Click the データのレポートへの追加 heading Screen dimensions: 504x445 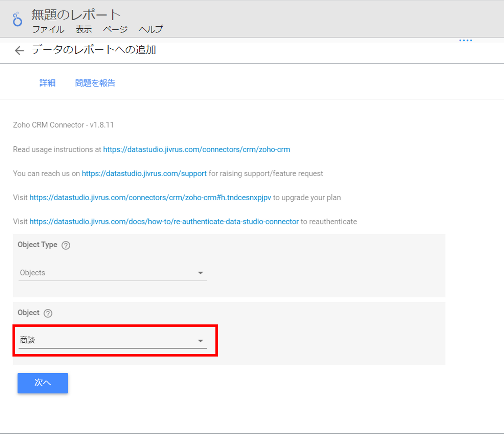[94, 50]
